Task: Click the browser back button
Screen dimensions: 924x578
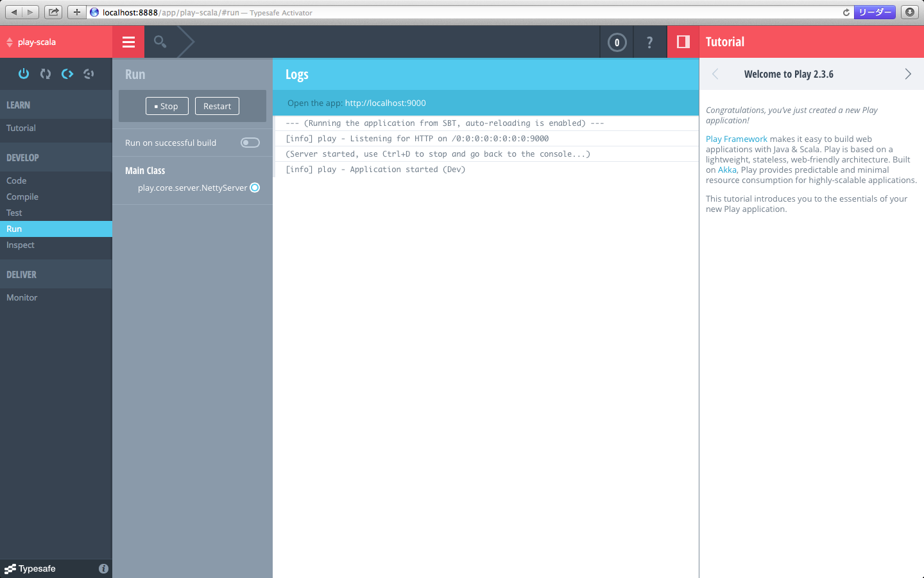Action: coord(13,12)
